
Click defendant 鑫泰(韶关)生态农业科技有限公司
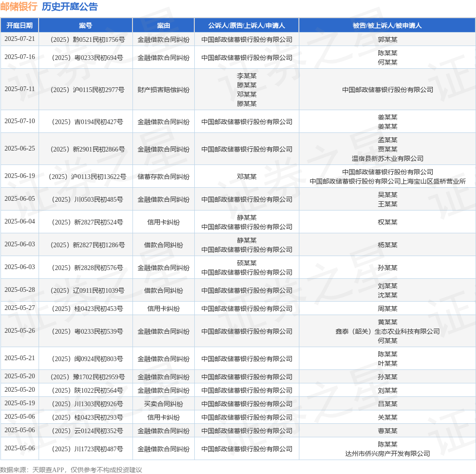[x=387, y=331]
